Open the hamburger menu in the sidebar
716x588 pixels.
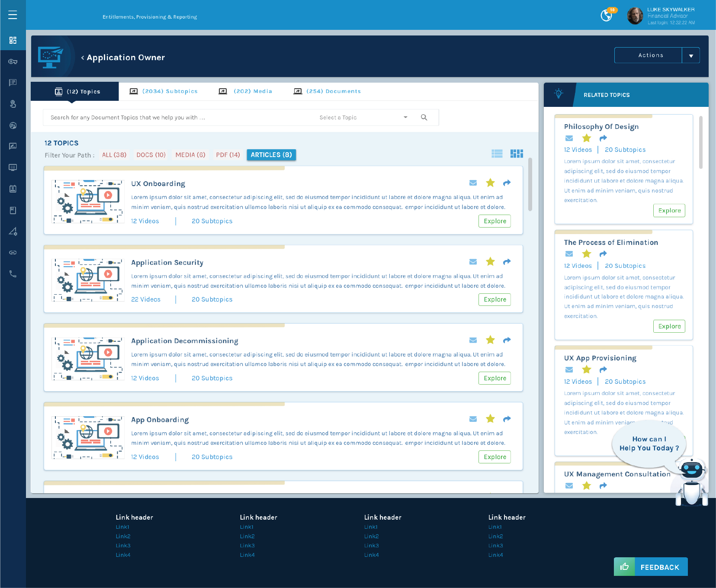[13, 14]
